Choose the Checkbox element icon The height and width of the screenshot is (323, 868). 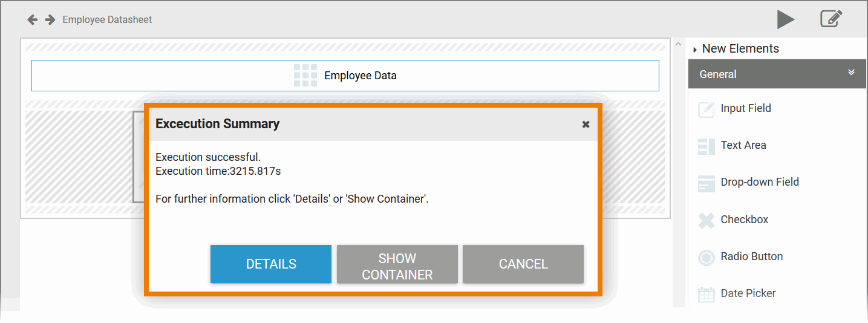pos(706,220)
